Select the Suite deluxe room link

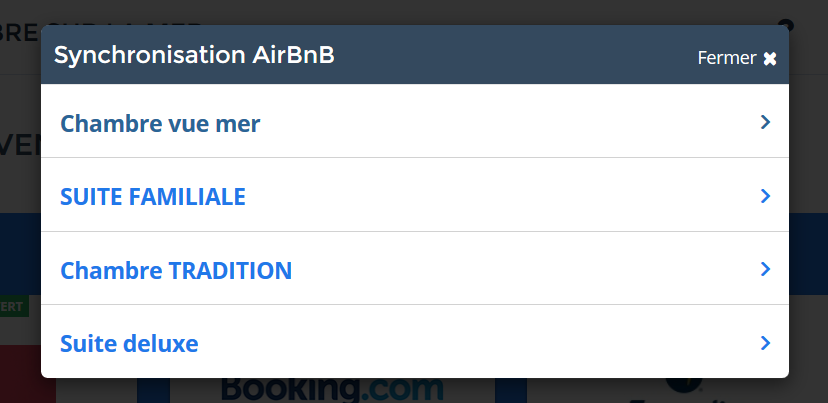click(129, 343)
